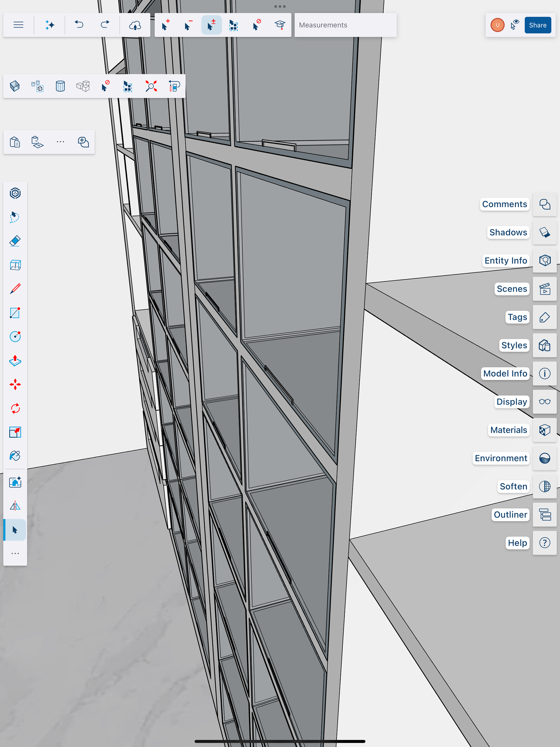
Task: Open the hamburger main menu
Action: [18, 25]
